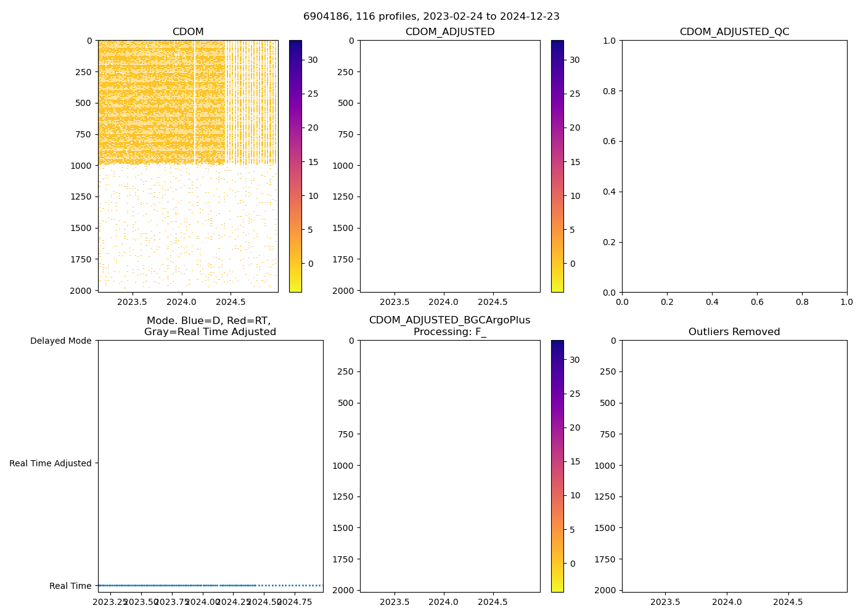Click the 1000 depth tick on the CDOM heatmap

click(81, 166)
